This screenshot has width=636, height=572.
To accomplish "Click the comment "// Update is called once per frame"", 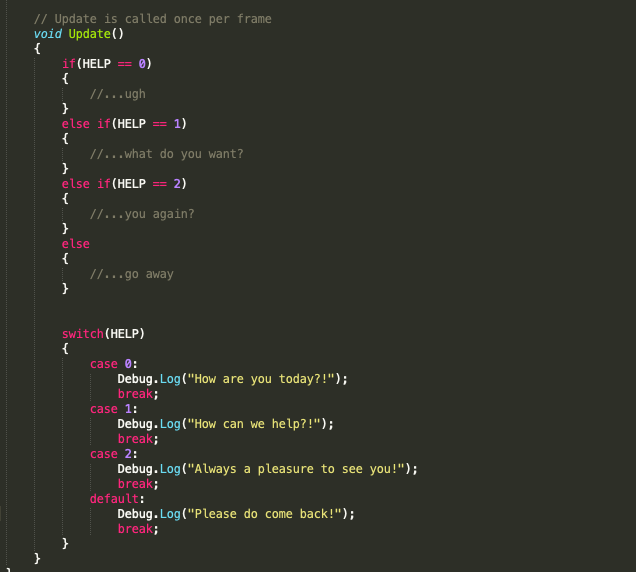I will tap(153, 19).
